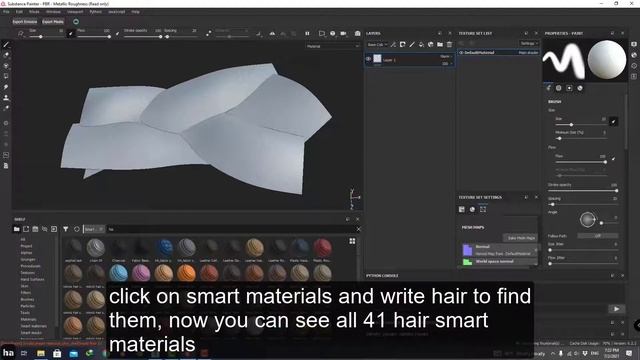Open the Help menu
Viewport: 640px width, 360px height.
point(136,12)
